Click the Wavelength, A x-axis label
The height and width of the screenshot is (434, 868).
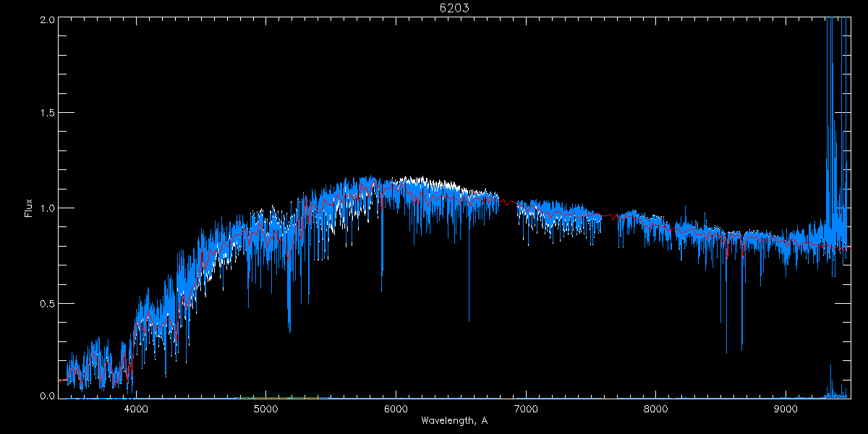(454, 421)
